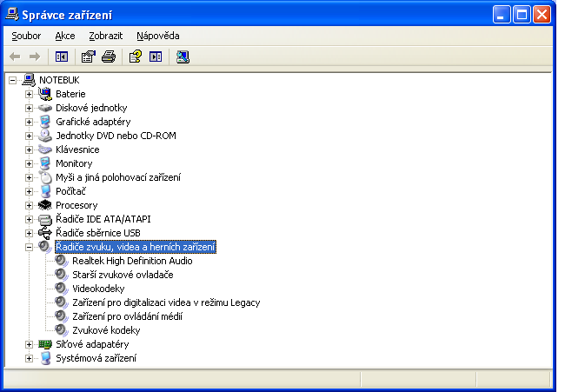Collapse the NOTEBUK root node
This screenshot has width=565, height=392.
[12, 80]
